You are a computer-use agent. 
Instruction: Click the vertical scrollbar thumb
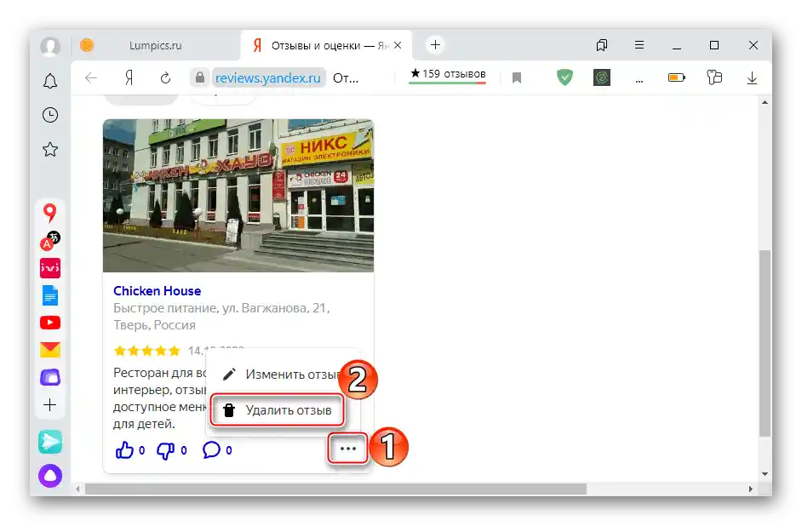point(765,343)
